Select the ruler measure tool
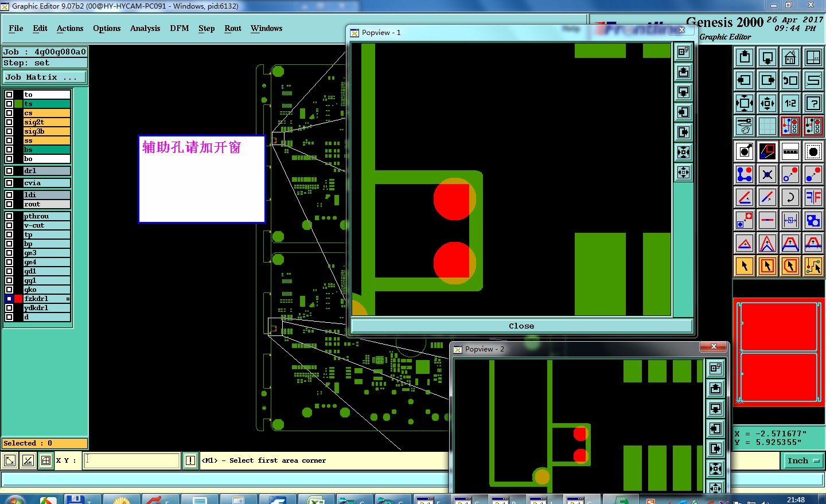The image size is (826, 504). [790, 151]
